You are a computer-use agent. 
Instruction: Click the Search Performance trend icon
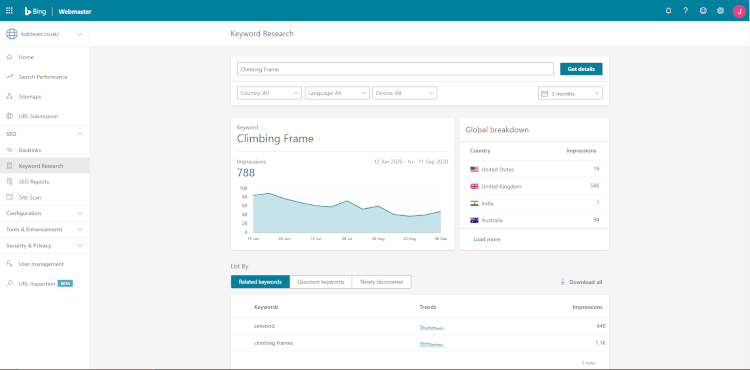(10, 76)
